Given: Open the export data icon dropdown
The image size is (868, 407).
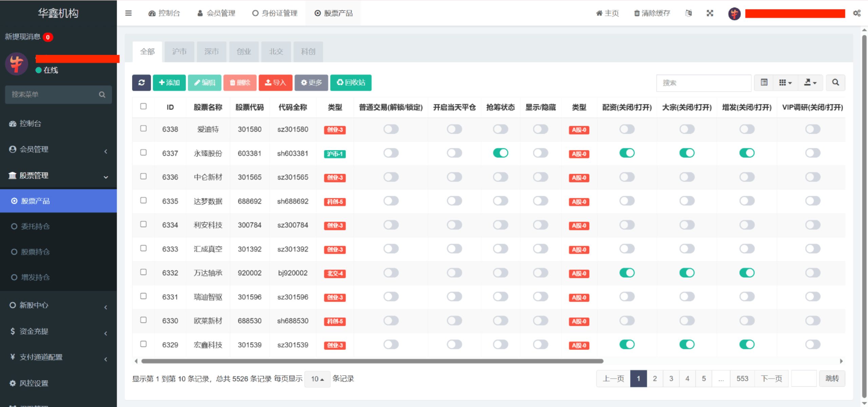Looking at the screenshot, I should (810, 82).
